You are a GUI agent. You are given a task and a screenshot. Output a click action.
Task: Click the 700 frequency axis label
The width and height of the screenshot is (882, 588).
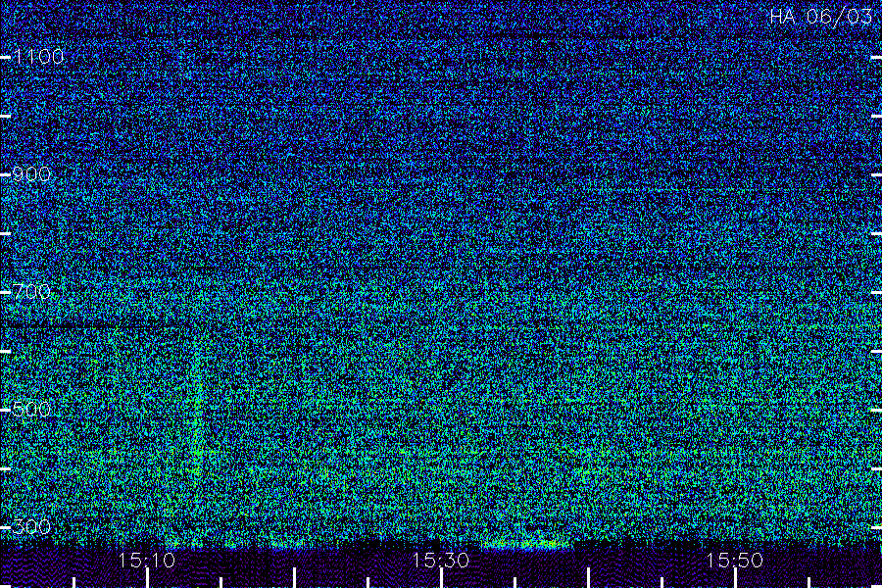31,292
